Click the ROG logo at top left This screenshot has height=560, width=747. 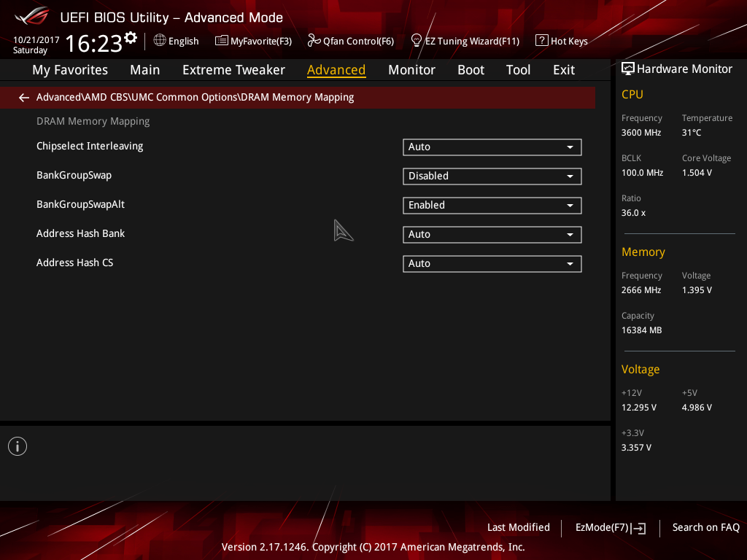coord(32,16)
